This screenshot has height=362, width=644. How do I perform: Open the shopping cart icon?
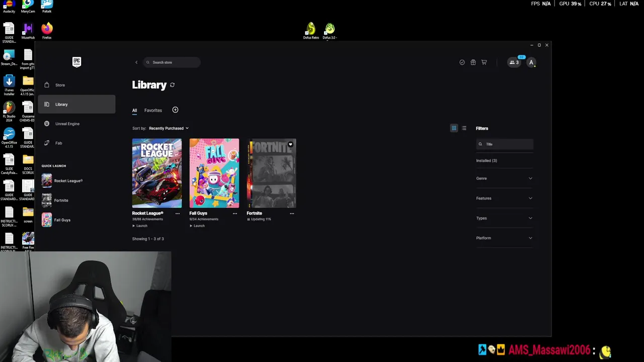(484, 62)
